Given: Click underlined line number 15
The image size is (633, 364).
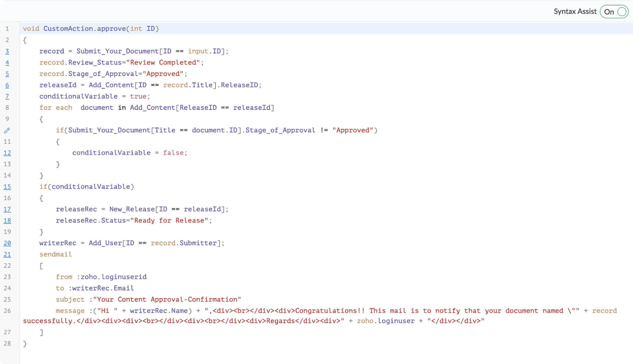Looking at the screenshot, I should point(7,187).
